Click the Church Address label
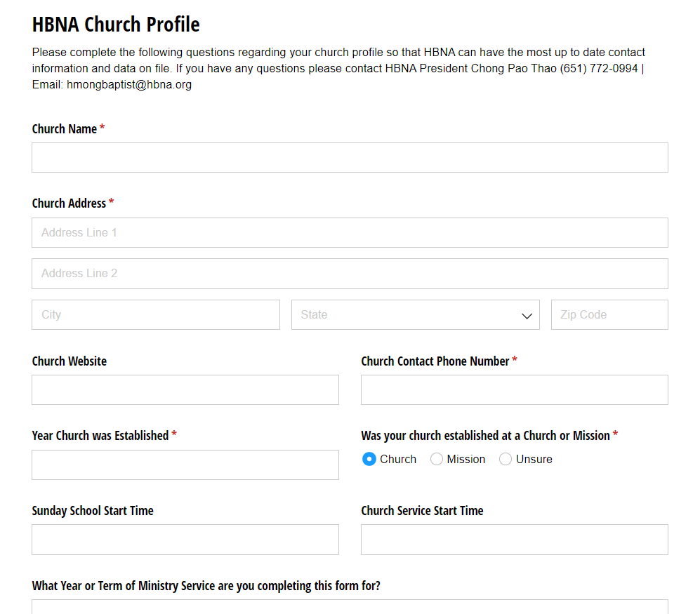The image size is (700, 614). (69, 203)
